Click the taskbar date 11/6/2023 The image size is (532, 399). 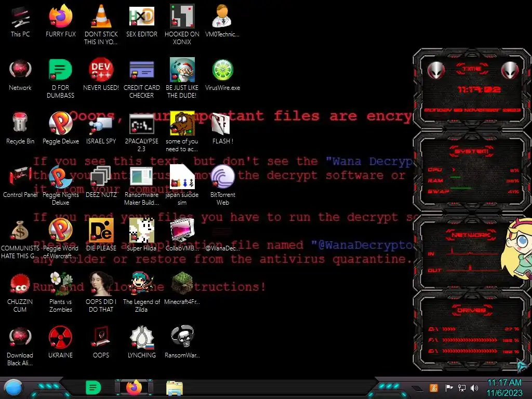click(x=504, y=393)
